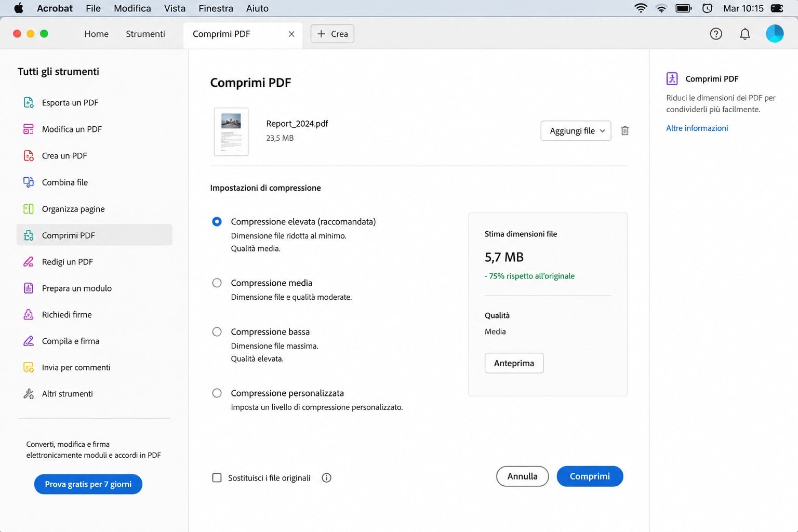The image size is (798, 532).
Task: Open the user profile avatar
Action: point(775,33)
